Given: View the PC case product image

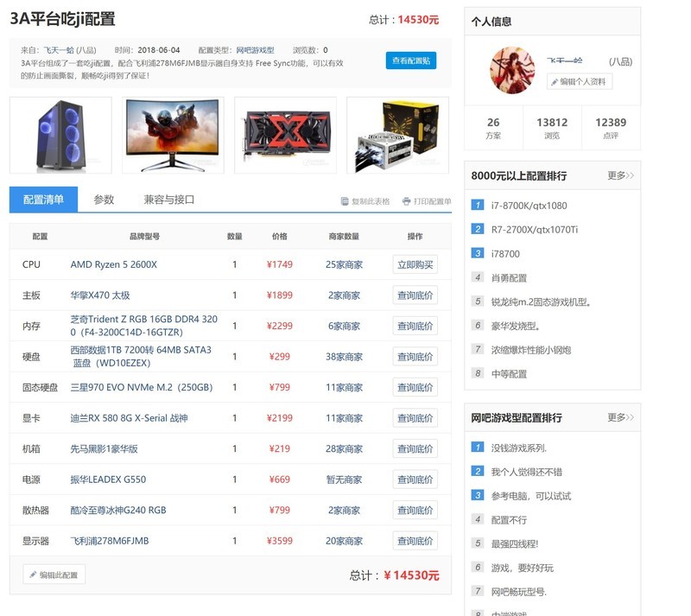Looking at the screenshot, I should [x=60, y=136].
